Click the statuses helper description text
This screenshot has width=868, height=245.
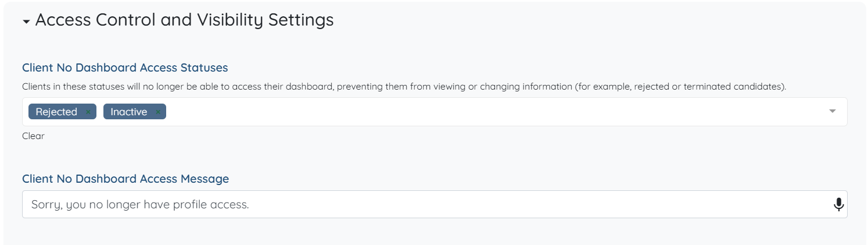[x=290, y=87]
